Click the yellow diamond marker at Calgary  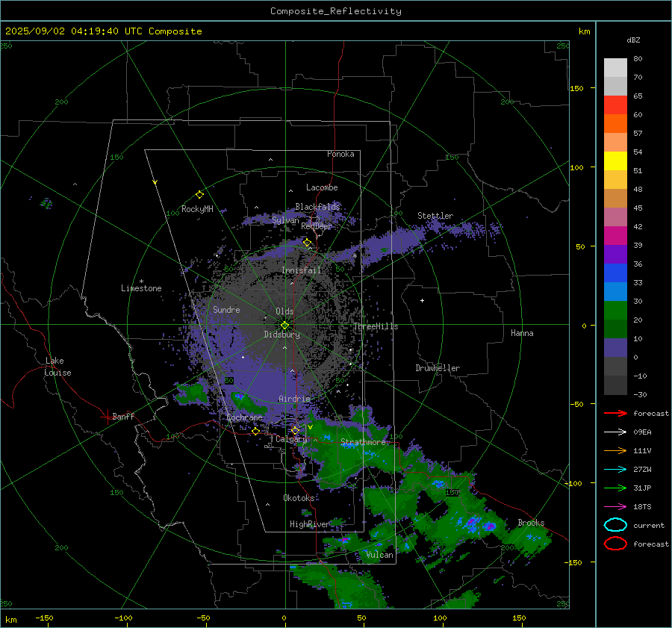295,430
